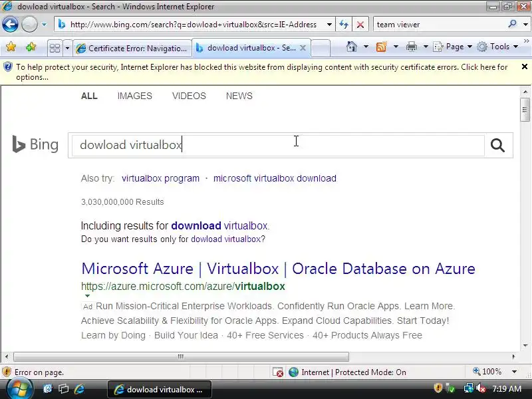Switch to IMAGES results
Viewport: 532px width, 399px height.
[135, 96]
